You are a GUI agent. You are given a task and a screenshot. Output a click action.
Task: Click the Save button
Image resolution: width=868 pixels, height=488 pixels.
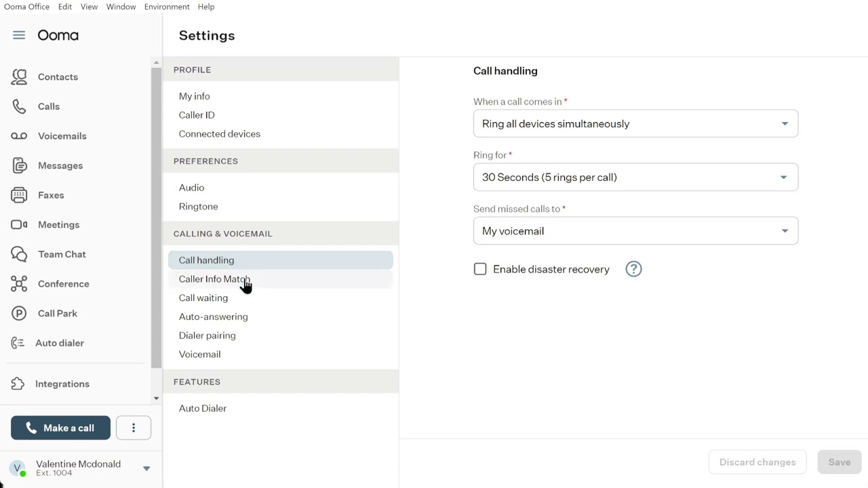(x=840, y=462)
